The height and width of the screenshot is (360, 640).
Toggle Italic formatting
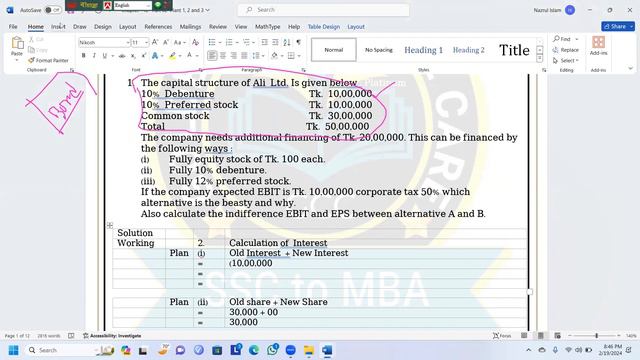94,56
